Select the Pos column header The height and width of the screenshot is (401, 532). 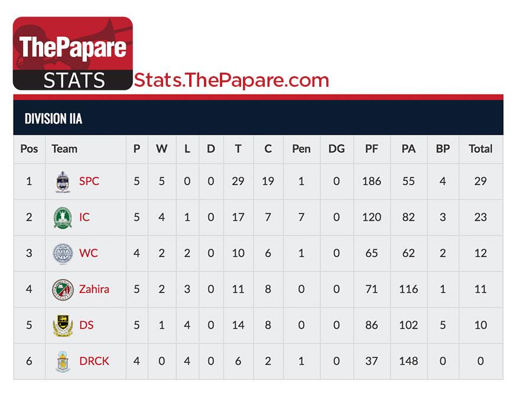coord(29,149)
